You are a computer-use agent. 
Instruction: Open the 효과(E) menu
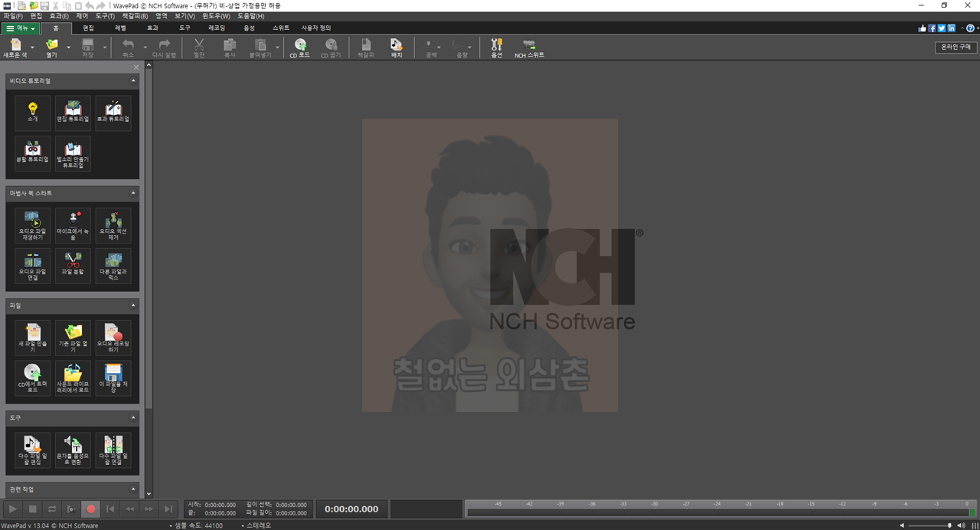(59, 16)
